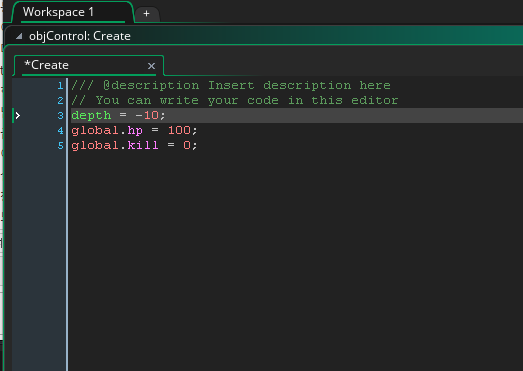This screenshot has width=523, height=371.
Task: Click line number 1 in gutter
Action: [x=60, y=86]
